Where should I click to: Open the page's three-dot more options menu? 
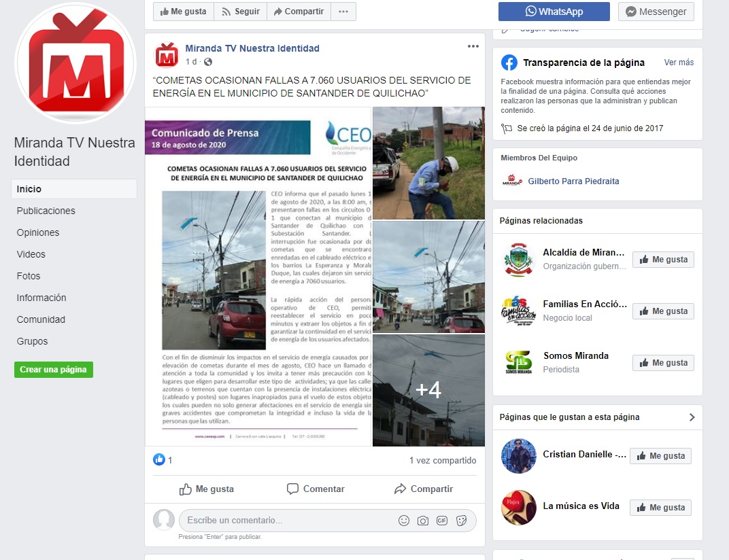tap(343, 12)
